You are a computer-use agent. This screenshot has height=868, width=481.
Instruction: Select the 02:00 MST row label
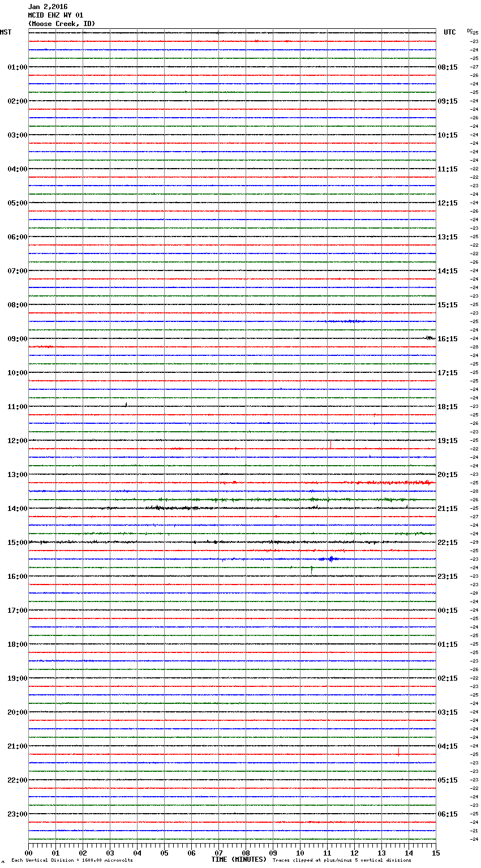(x=18, y=101)
